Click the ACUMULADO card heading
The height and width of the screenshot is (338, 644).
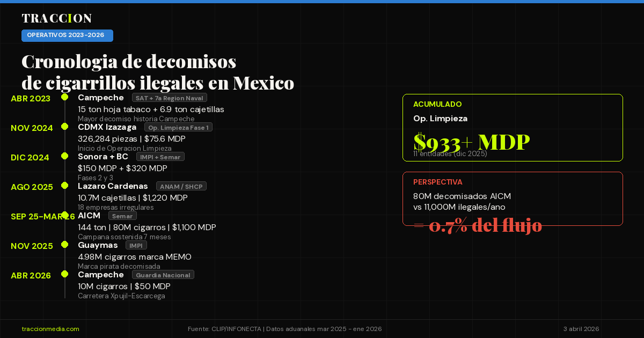pos(437,105)
